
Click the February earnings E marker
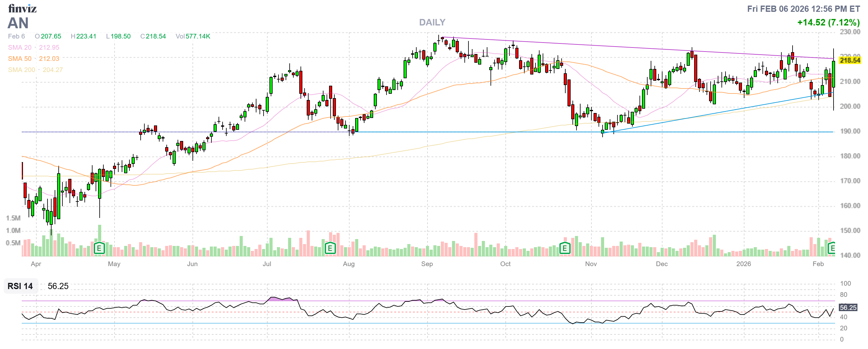tap(832, 249)
